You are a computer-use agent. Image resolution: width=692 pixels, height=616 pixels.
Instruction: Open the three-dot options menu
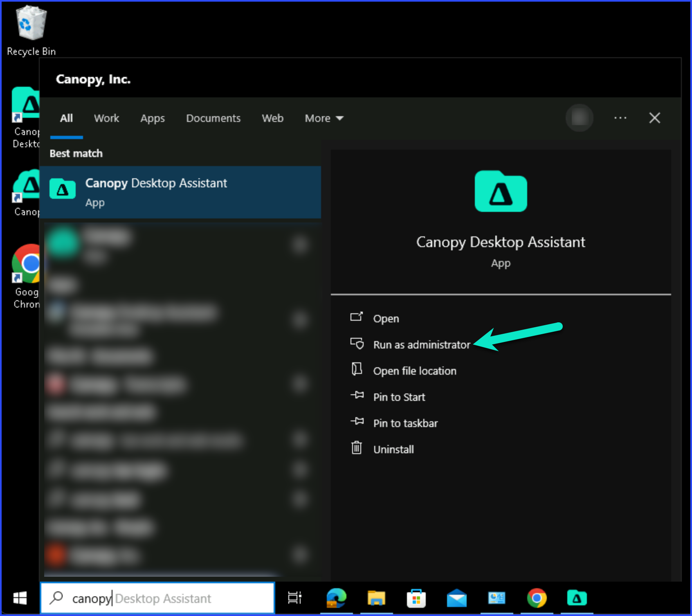[620, 118]
